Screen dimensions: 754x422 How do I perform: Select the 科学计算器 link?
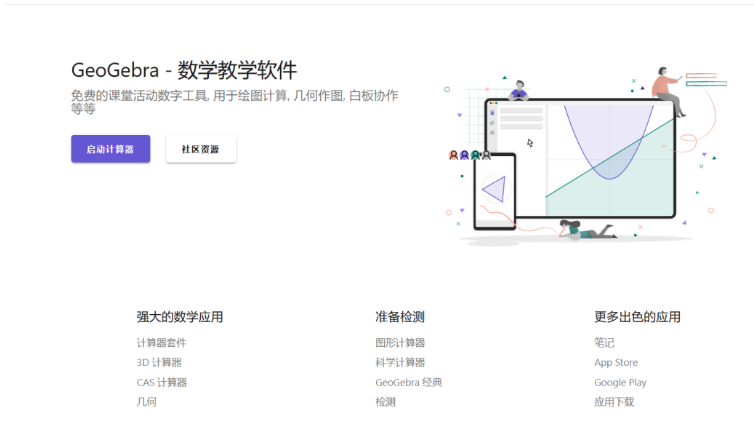click(400, 362)
